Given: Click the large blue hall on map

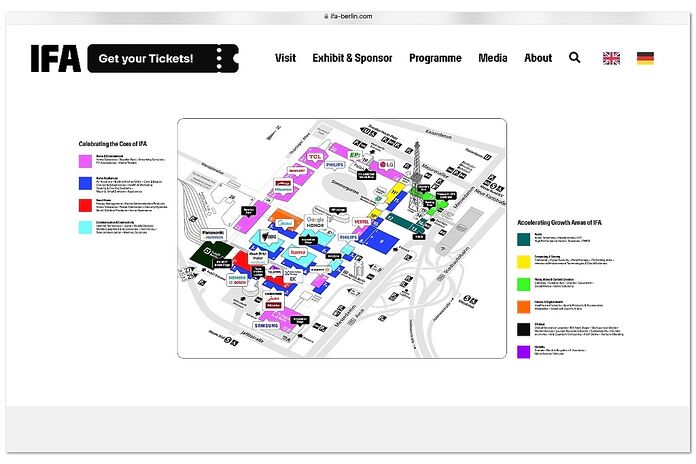Looking at the screenshot, I should coord(381,241).
